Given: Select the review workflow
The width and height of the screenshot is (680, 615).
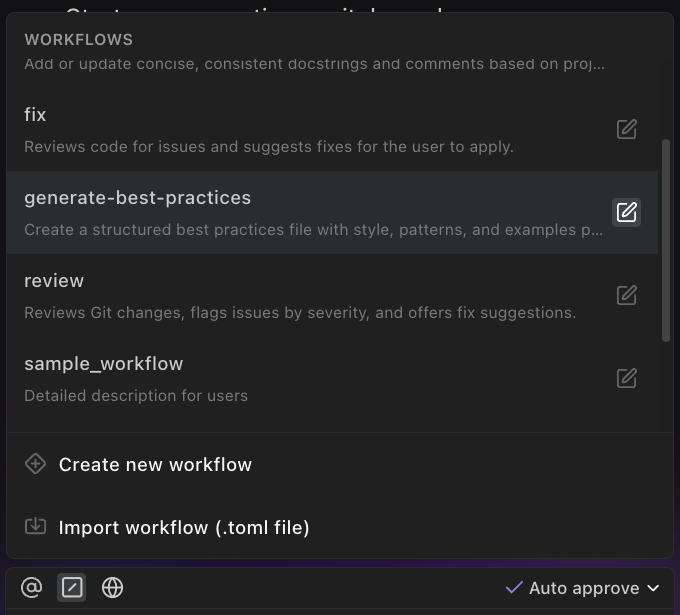Looking at the screenshot, I should [x=332, y=295].
